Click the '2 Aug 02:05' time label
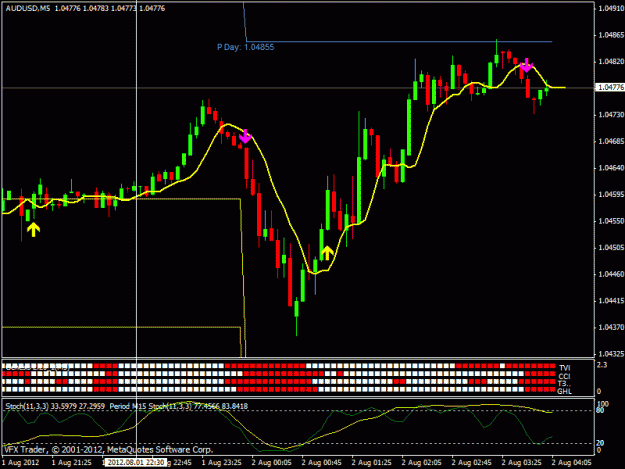Screen dimensions: 625x469 [x=421, y=463]
